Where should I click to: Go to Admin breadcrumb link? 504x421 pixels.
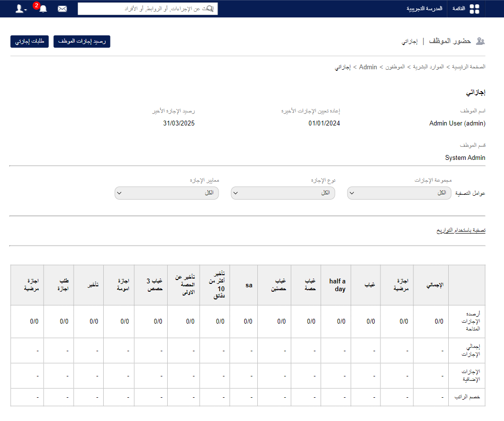[368, 67]
